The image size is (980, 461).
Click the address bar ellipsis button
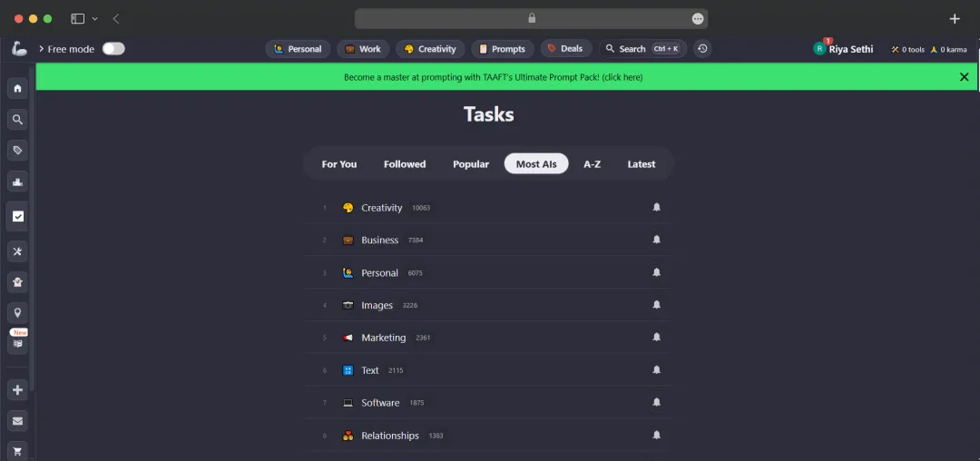click(x=698, y=19)
